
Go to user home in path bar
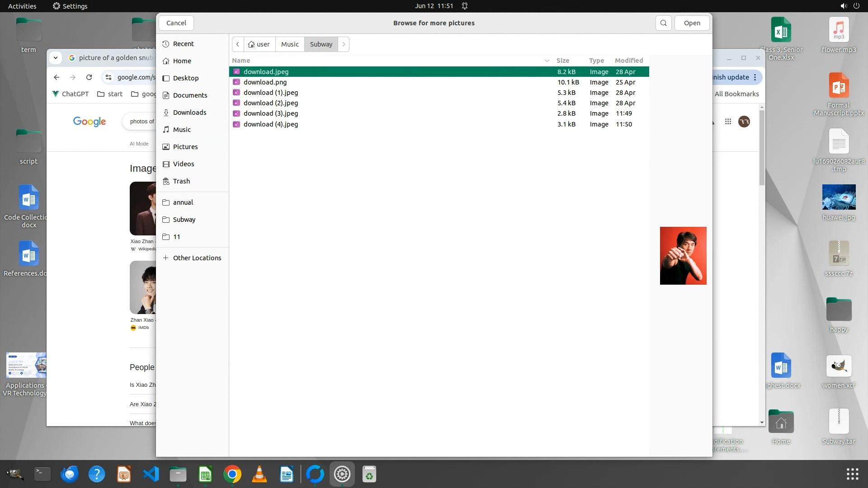pos(259,44)
